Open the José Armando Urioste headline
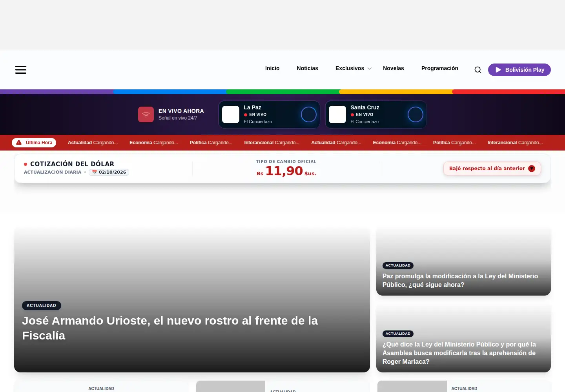The image size is (565, 392). [x=170, y=328]
